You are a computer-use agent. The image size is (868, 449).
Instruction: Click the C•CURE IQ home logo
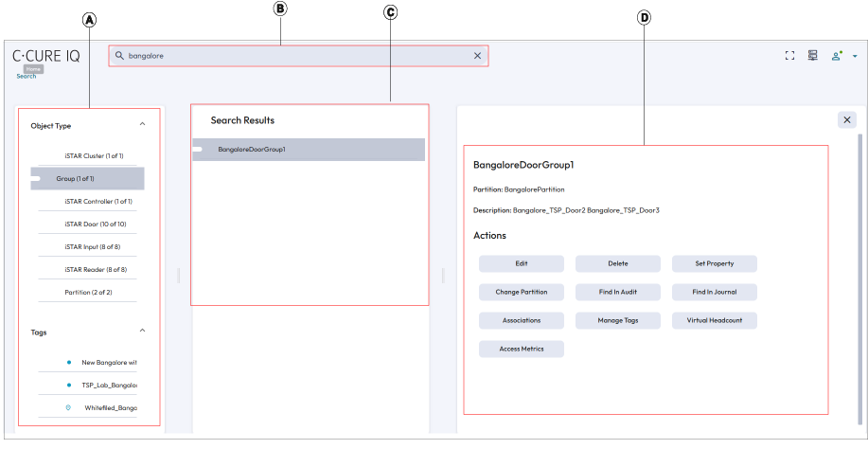(46, 56)
